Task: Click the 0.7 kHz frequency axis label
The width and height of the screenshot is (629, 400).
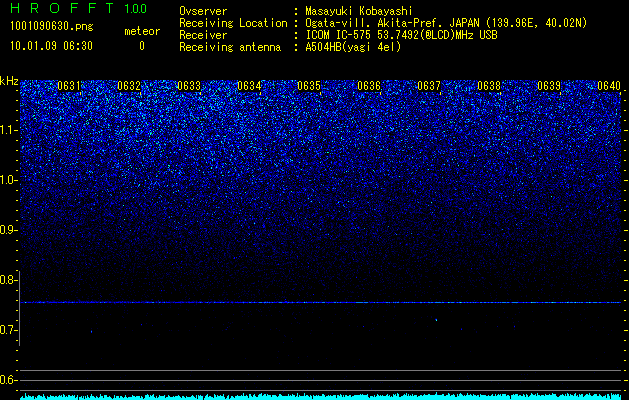Action: pyautogui.click(x=8, y=330)
